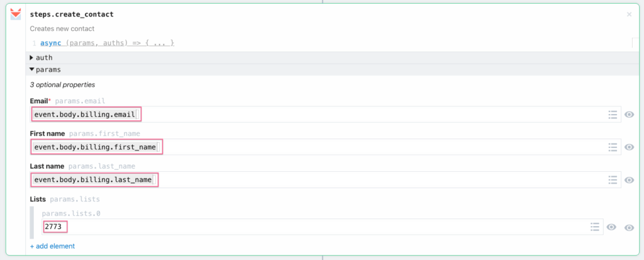This screenshot has height=260, width=644.
Task: Click the First name input field
Action: click(314, 147)
